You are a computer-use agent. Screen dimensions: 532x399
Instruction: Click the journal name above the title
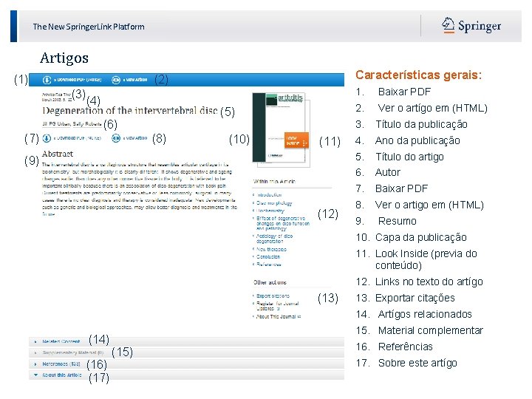pos(56,95)
